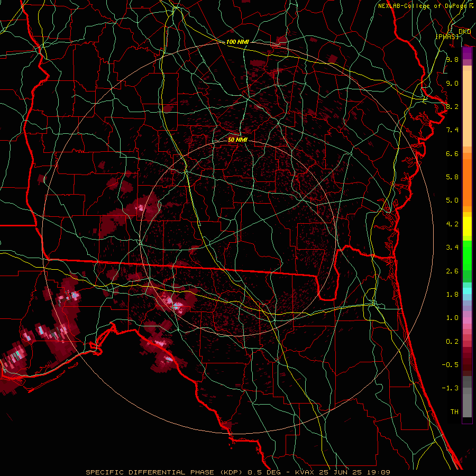This screenshot has width=476, height=476.
Task: Click the 100 NMI range ring label
Action: click(x=237, y=42)
